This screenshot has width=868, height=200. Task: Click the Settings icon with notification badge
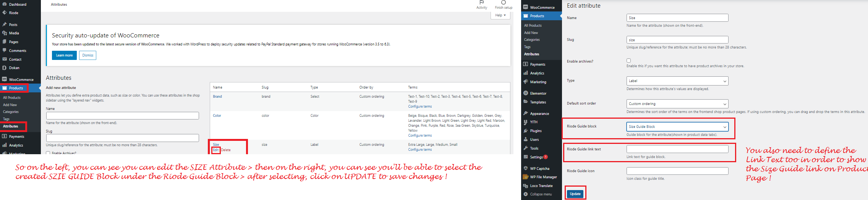pos(526,157)
